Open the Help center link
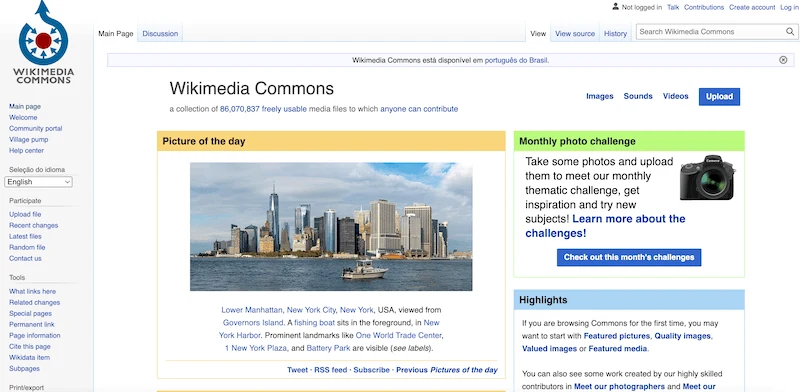Image resolution: width=800 pixels, height=392 pixels. [x=27, y=151]
